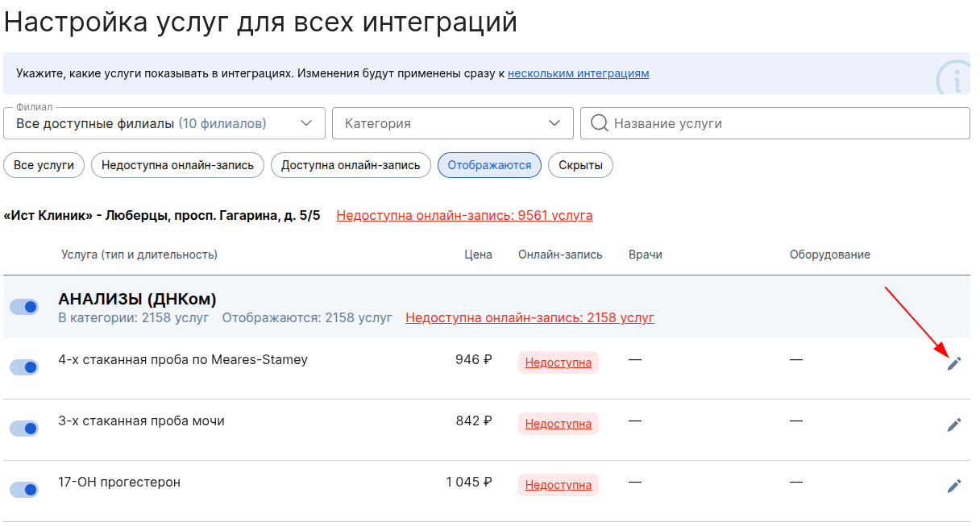Turn off 3-х стаканная проба мочи switch
Image resolution: width=980 pixels, height=526 pixels.
(x=24, y=429)
